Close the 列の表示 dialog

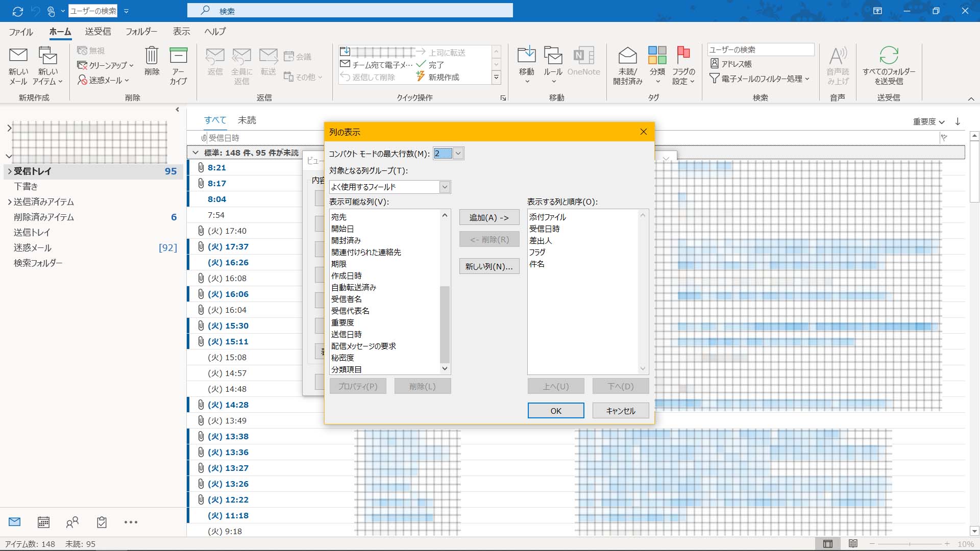(644, 132)
